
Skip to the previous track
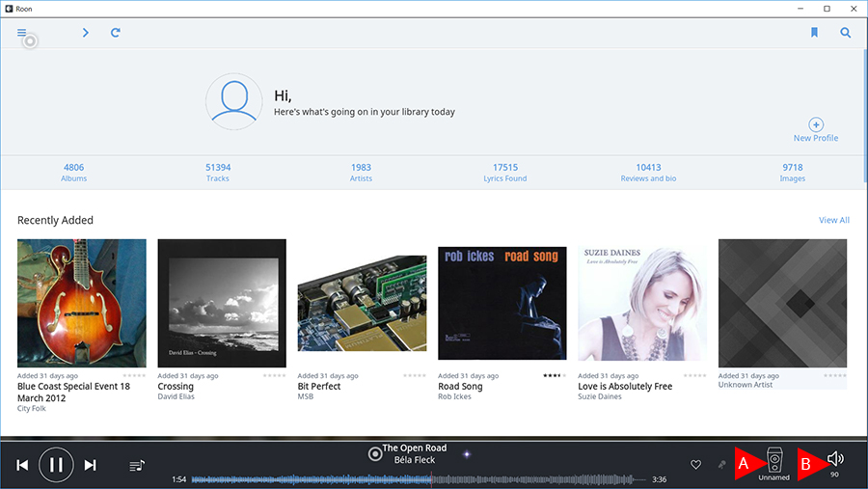tap(22, 465)
